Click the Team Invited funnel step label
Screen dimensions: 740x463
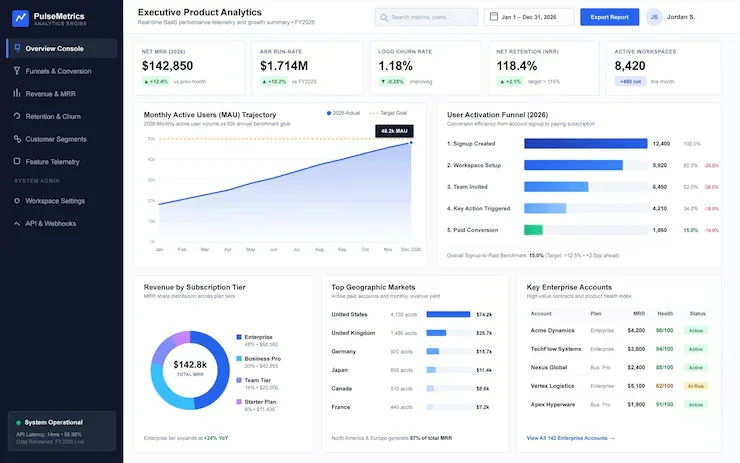point(467,187)
